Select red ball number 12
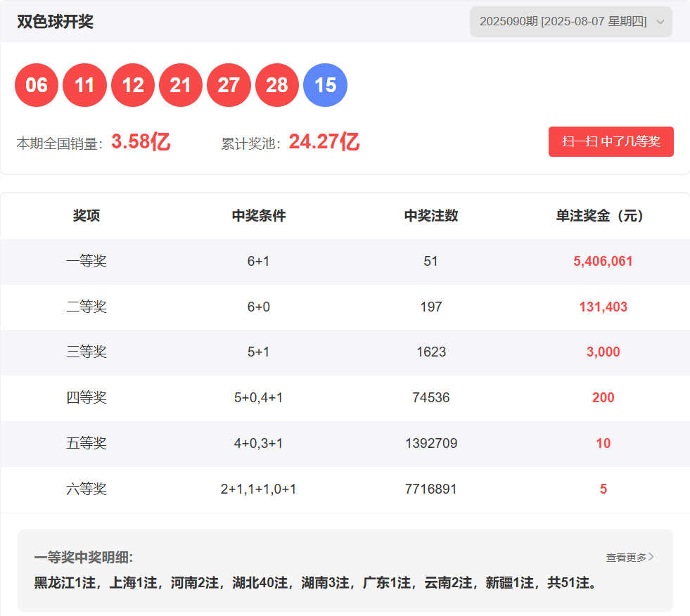690x616 pixels. pos(133,85)
